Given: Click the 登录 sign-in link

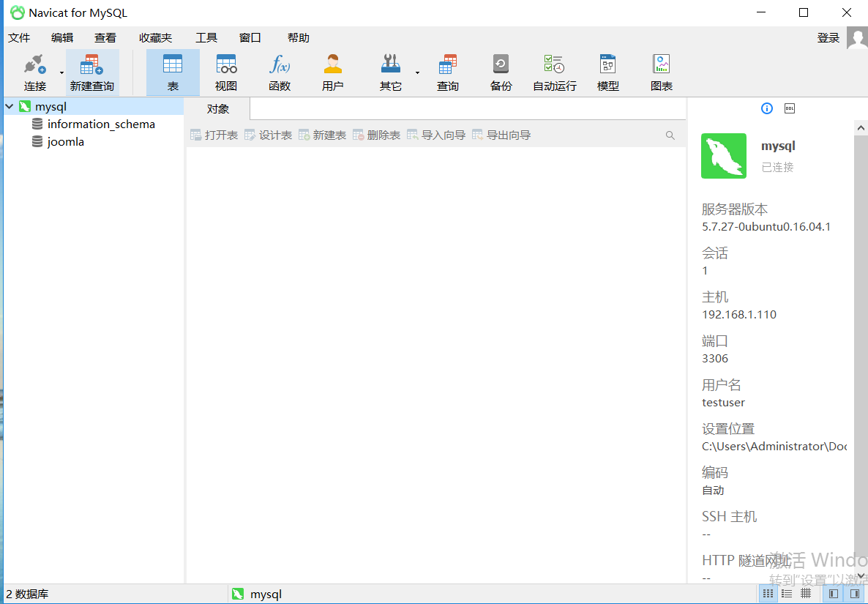Looking at the screenshot, I should pyautogui.click(x=828, y=37).
